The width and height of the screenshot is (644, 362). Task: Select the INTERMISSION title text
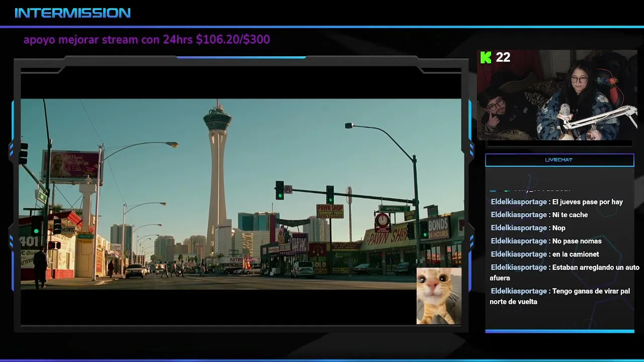click(x=72, y=13)
